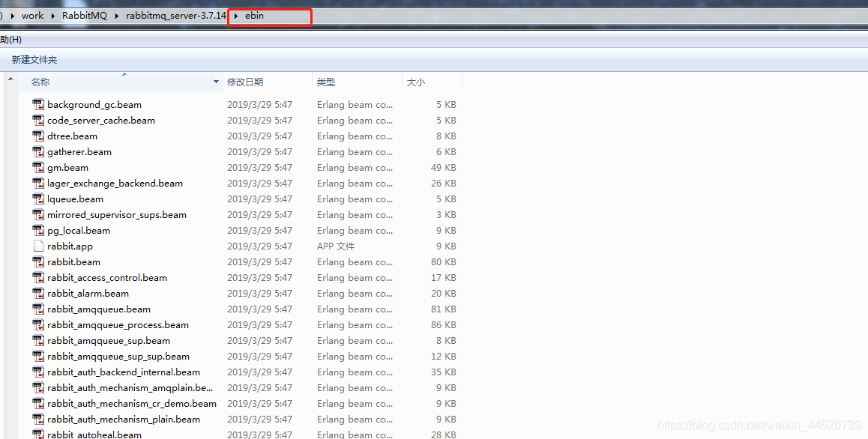Image resolution: width=868 pixels, height=439 pixels.
Task: Click the rabbit_auth_mechanism_cr_demo.beam file icon
Action: 38,404
